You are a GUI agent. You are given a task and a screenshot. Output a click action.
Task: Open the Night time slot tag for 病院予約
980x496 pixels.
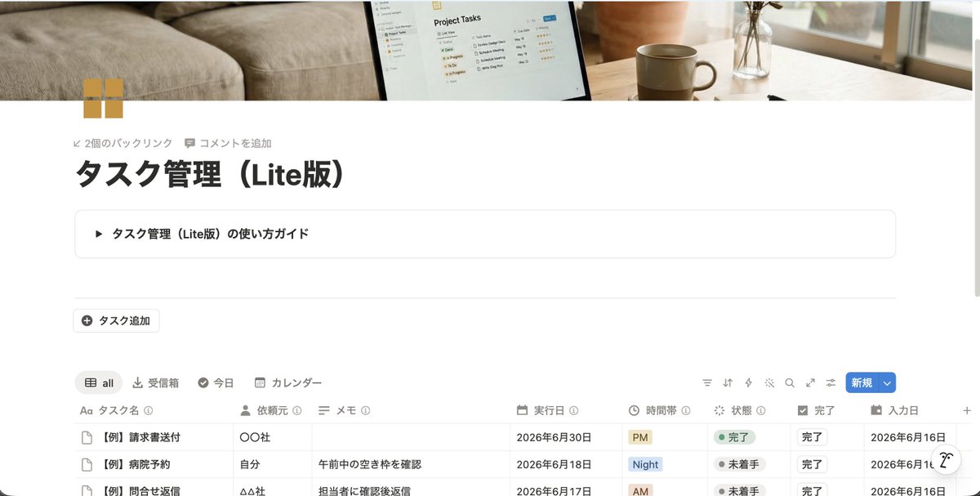click(x=645, y=464)
